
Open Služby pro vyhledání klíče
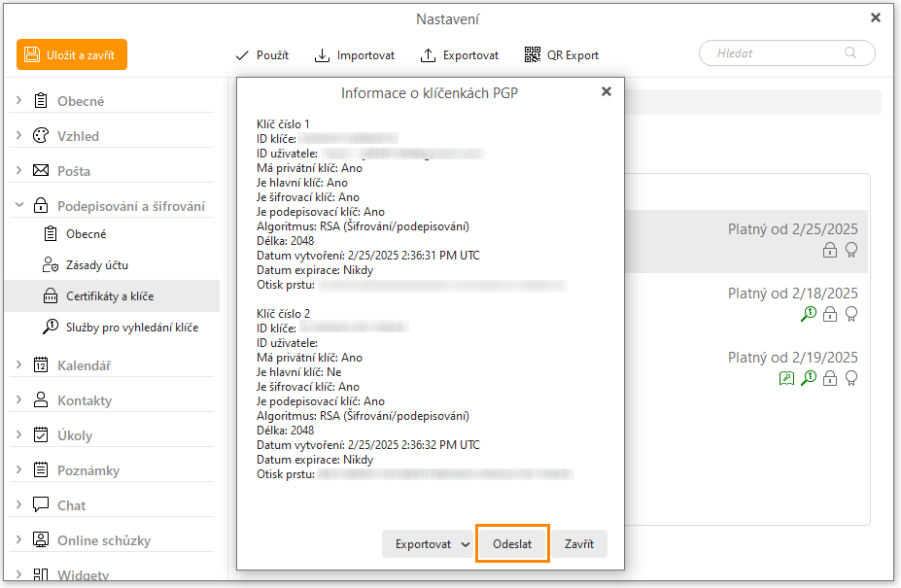point(131,328)
